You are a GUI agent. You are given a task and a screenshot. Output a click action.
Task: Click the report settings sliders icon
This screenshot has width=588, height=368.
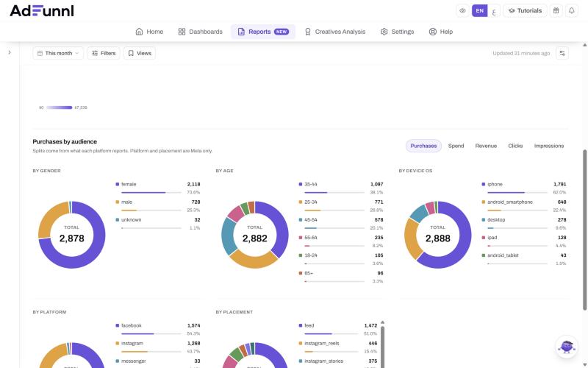click(x=562, y=53)
